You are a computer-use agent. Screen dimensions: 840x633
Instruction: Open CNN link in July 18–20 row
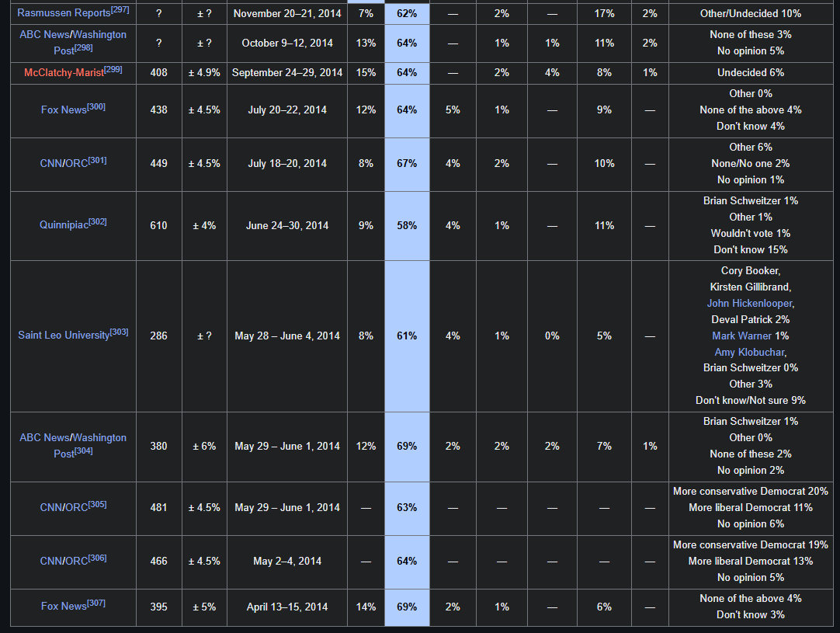pyautogui.click(x=51, y=163)
